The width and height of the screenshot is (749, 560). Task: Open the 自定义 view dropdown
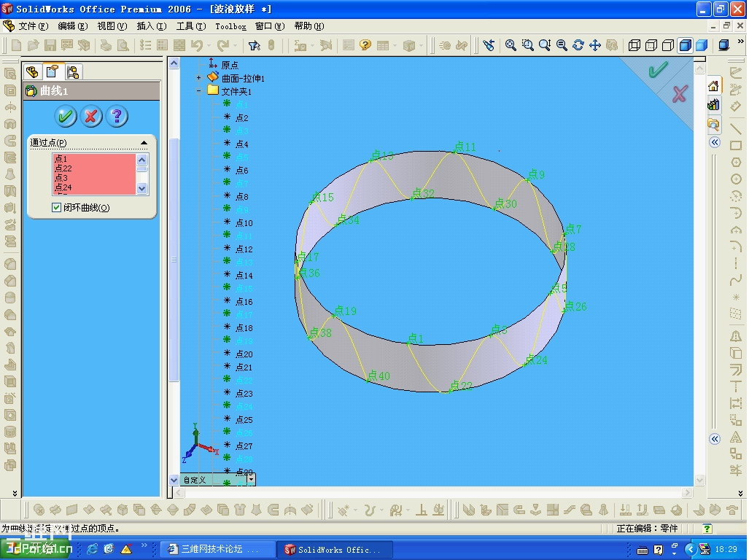click(251, 479)
